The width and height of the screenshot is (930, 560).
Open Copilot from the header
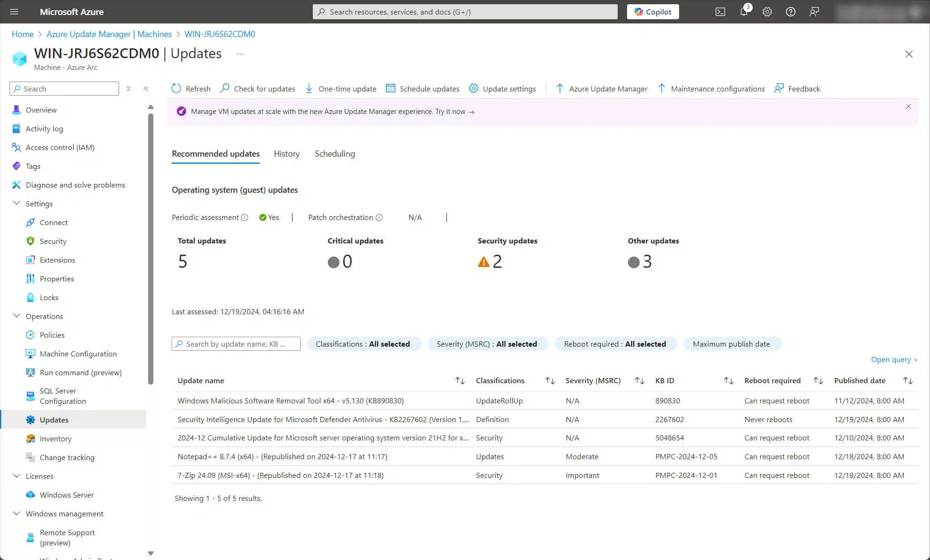click(653, 12)
